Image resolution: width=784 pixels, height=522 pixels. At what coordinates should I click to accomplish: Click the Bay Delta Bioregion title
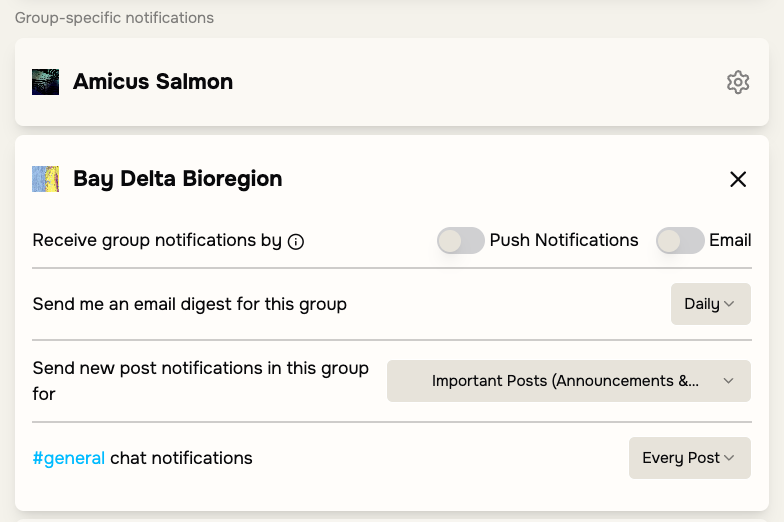(178, 179)
